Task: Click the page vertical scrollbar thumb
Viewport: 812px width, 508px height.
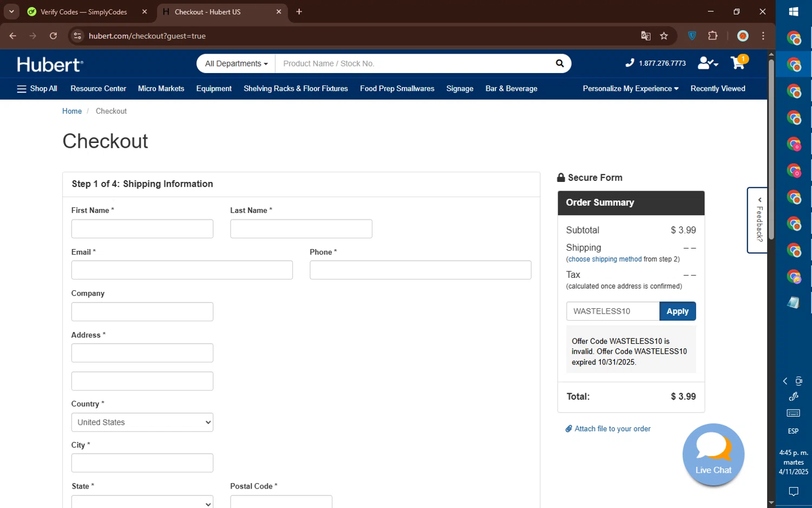Action: pyautogui.click(x=771, y=149)
